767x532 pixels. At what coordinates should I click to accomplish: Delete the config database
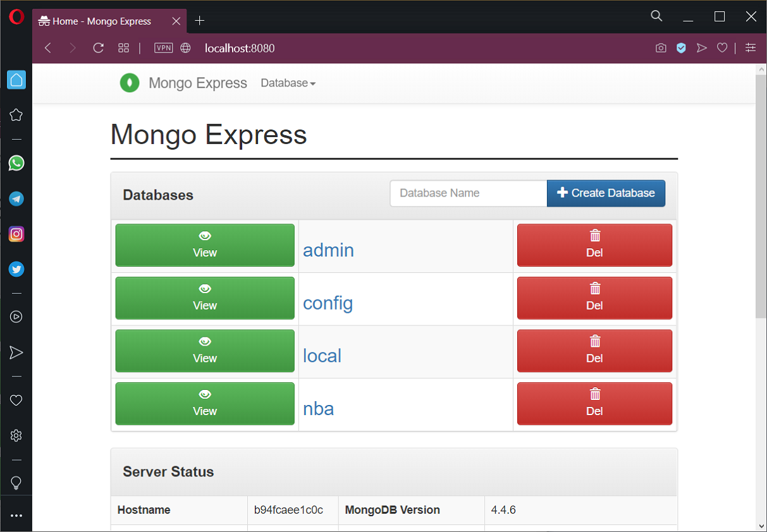[594, 298]
